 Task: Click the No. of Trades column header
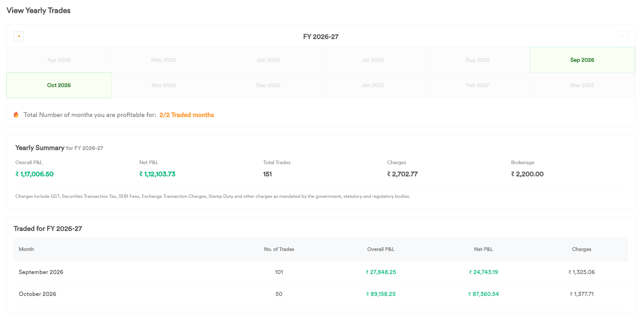tap(279, 249)
